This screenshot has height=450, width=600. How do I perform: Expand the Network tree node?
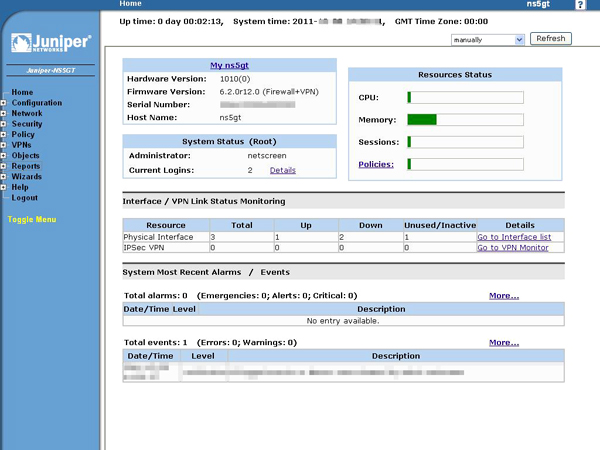pos(3,113)
